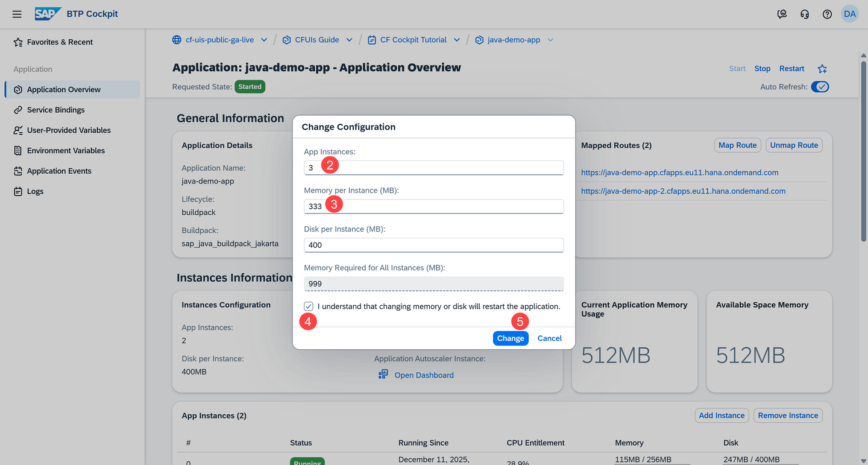Viewport: 868px width, 465px height.
Task: Click the Running status badge in table
Action: point(307,461)
